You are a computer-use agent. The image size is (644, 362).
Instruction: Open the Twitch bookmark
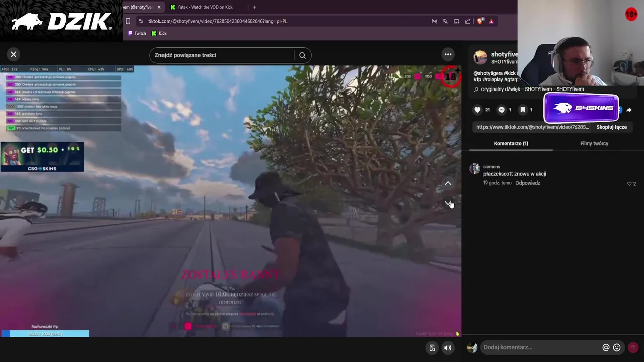tap(137, 33)
